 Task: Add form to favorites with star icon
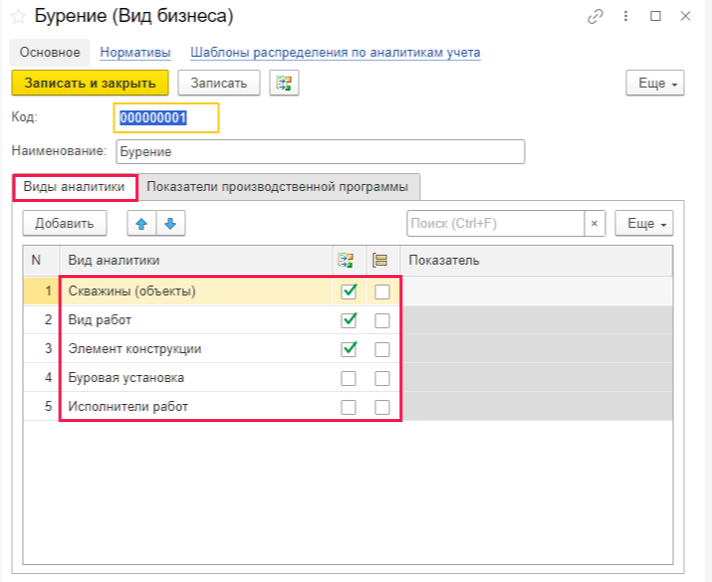pos(19,17)
